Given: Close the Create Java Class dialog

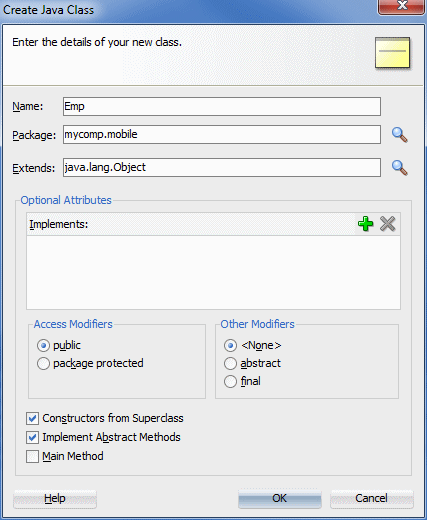Looking at the screenshot, I should (x=402, y=6).
